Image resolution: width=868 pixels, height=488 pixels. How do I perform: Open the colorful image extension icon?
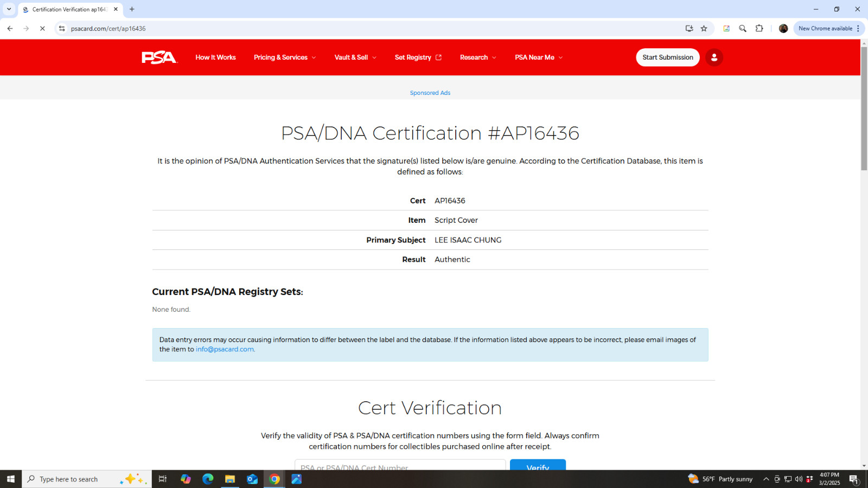pos(726,29)
